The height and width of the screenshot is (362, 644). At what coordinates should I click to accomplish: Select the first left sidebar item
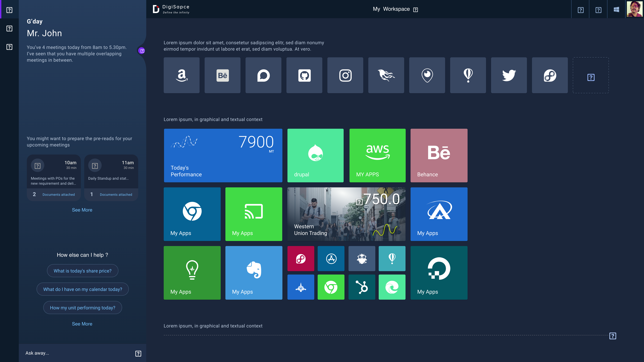point(9,10)
